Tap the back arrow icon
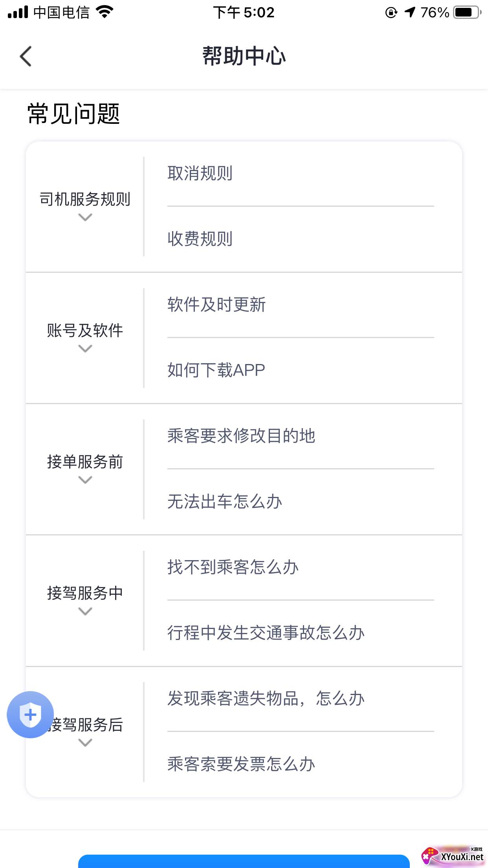The image size is (488, 868). click(26, 56)
